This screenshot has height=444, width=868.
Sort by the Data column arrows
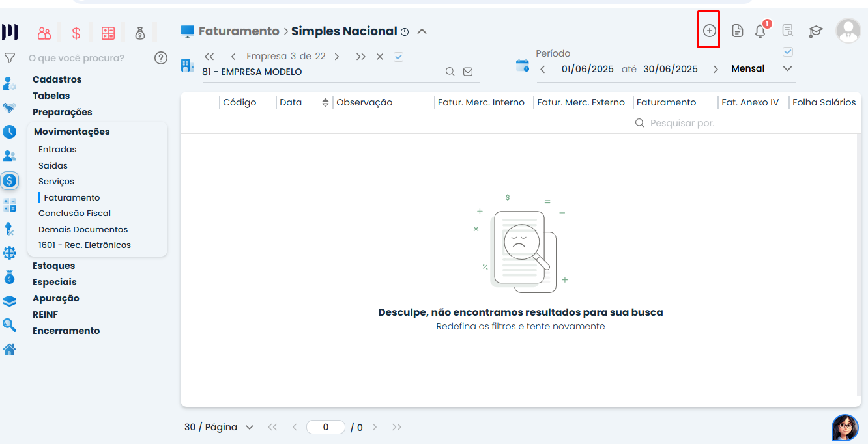pos(325,102)
